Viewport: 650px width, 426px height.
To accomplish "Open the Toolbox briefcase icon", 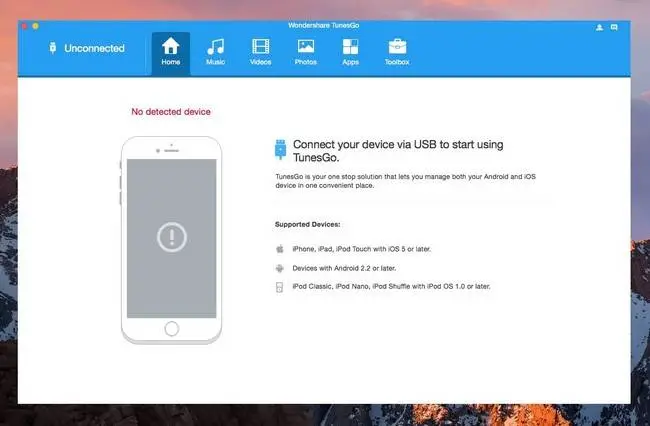I will [x=397, y=46].
